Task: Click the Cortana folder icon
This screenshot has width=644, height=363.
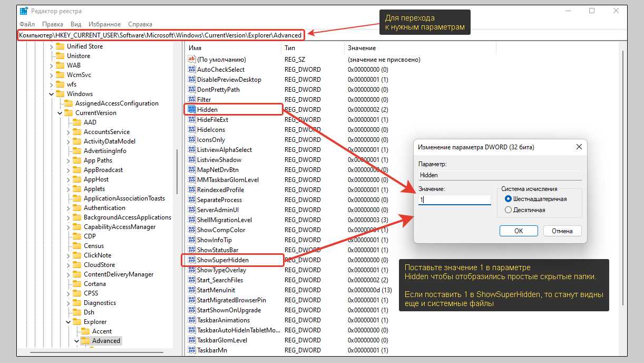Action: [x=77, y=284]
